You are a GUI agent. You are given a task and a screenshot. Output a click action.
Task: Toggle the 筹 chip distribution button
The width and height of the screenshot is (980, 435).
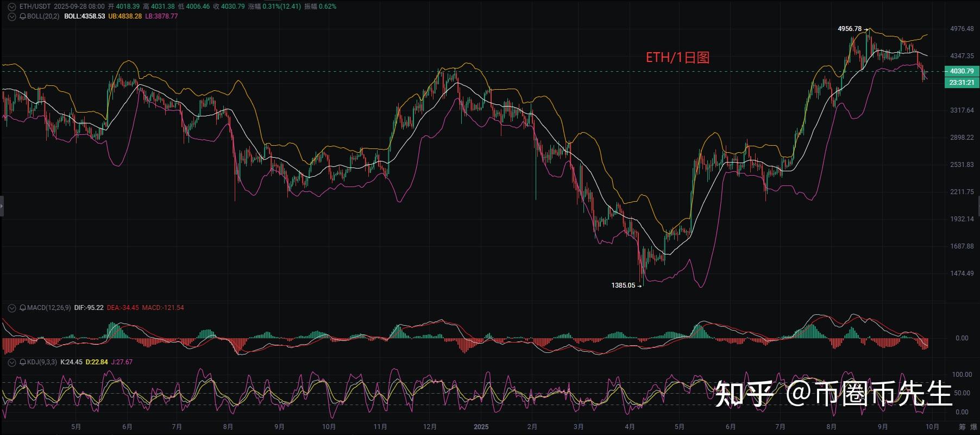point(962,427)
